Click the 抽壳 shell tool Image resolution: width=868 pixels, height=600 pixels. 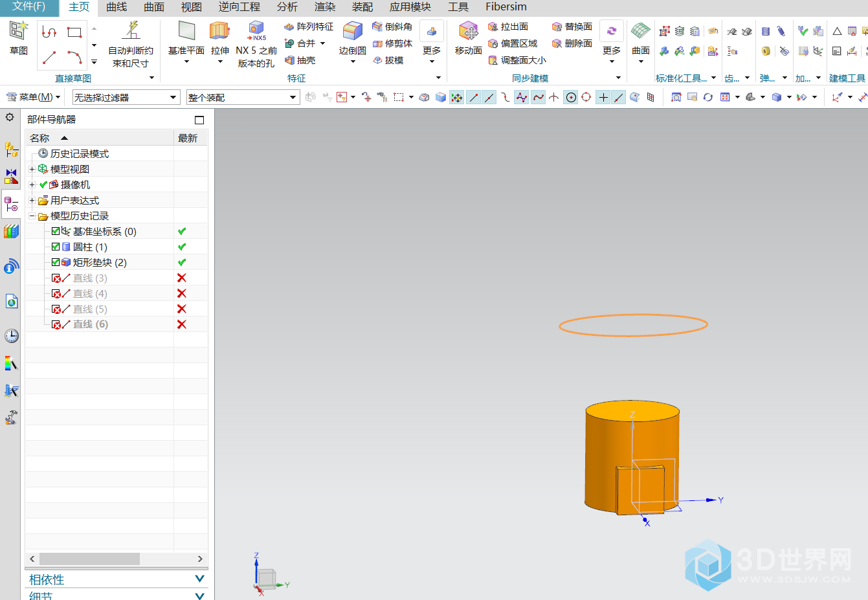[x=300, y=60]
